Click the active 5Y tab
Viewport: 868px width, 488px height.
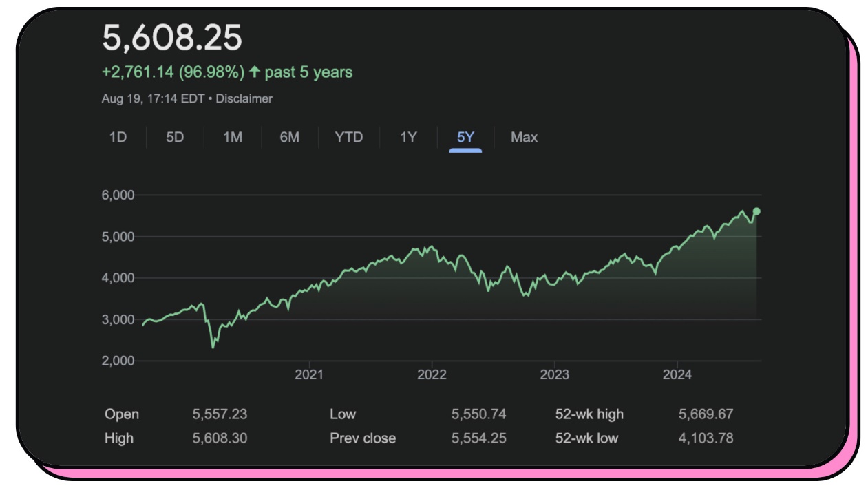(x=465, y=137)
